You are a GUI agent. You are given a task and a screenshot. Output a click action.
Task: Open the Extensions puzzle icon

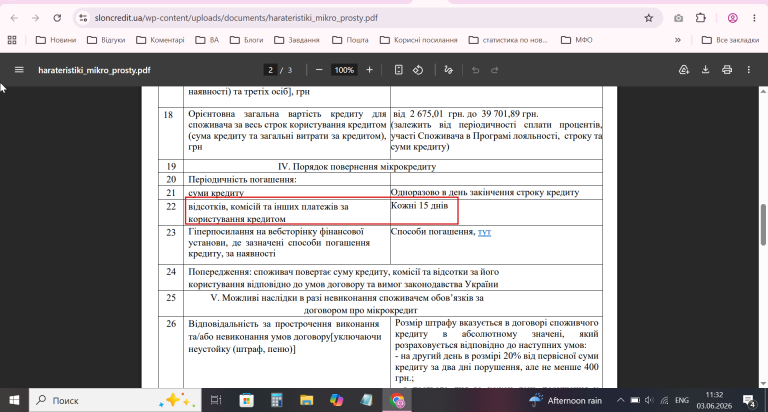point(700,18)
